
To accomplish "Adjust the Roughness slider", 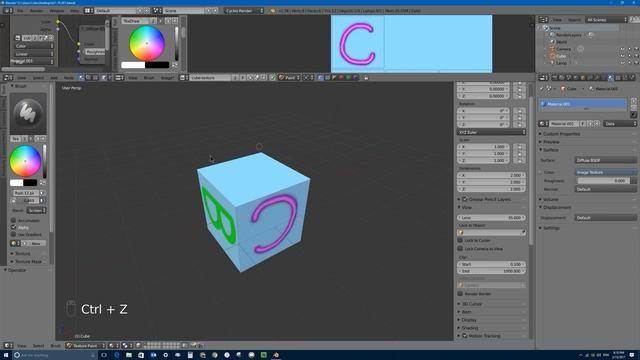I will (605, 181).
